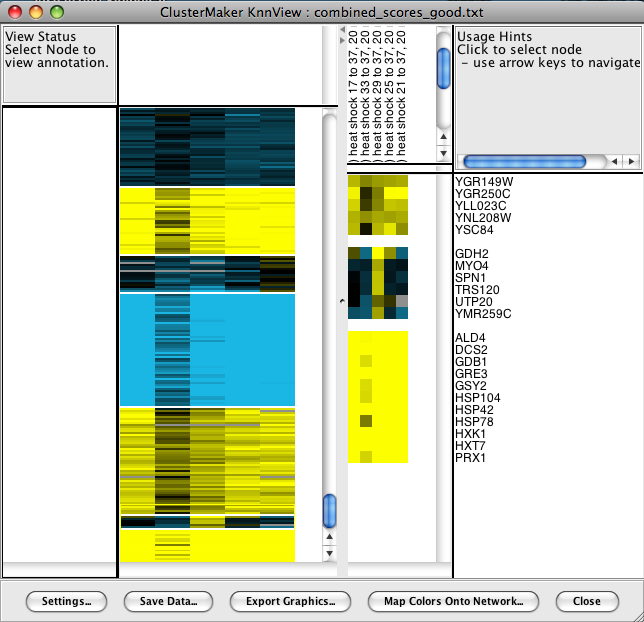Click right arrow of Usage Hints scrollbar
This screenshot has width=644, height=622.
(x=630, y=161)
